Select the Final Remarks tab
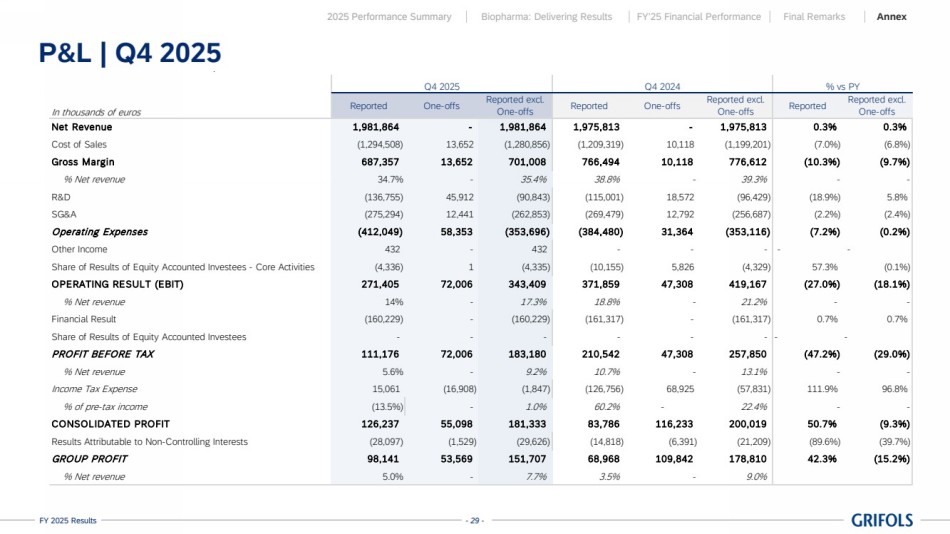This screenshot has width=950, height=534. 814,17
